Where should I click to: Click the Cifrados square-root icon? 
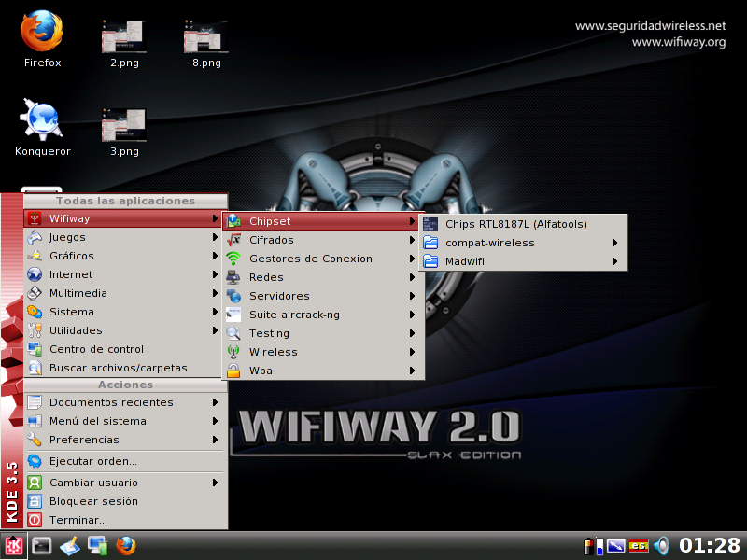[x=233, y=240]
